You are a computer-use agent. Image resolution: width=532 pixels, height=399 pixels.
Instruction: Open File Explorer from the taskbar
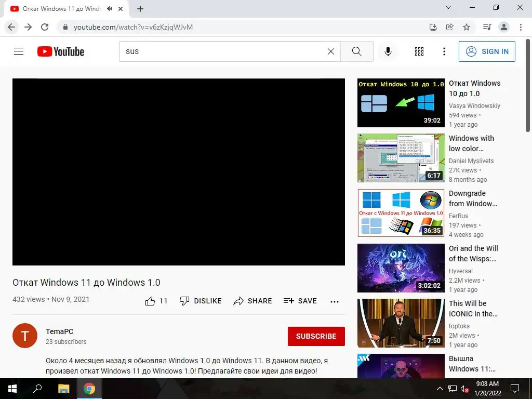coord(63,389)
